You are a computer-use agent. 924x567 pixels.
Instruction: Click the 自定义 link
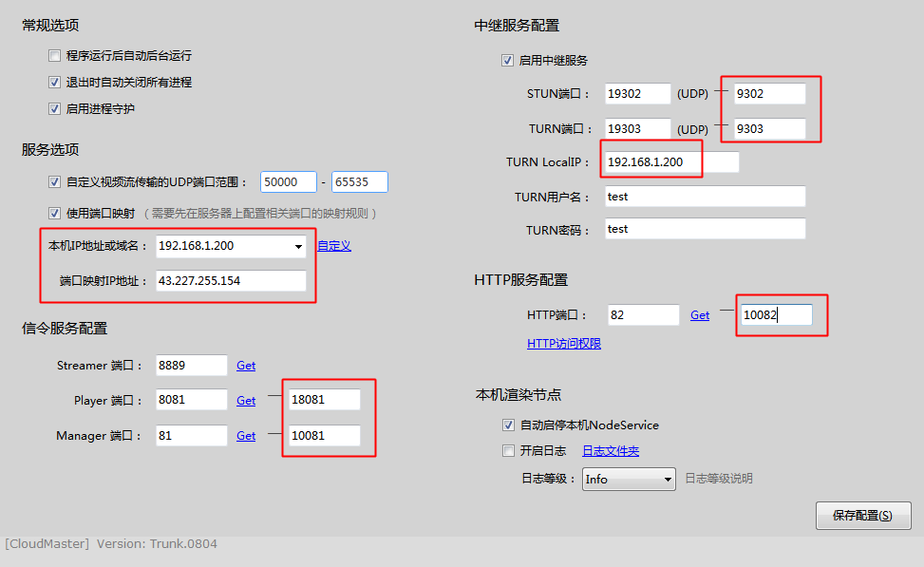click(334, 246)
